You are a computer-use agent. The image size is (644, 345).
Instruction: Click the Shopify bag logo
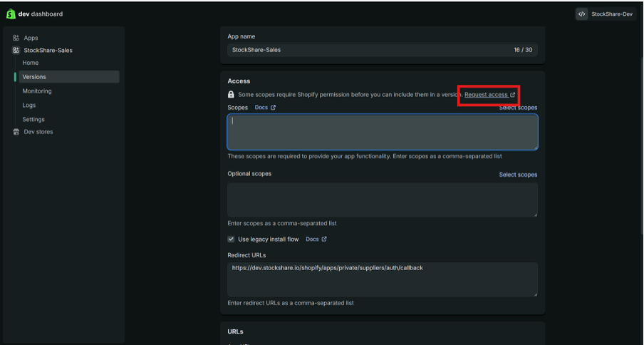point(11,14)
